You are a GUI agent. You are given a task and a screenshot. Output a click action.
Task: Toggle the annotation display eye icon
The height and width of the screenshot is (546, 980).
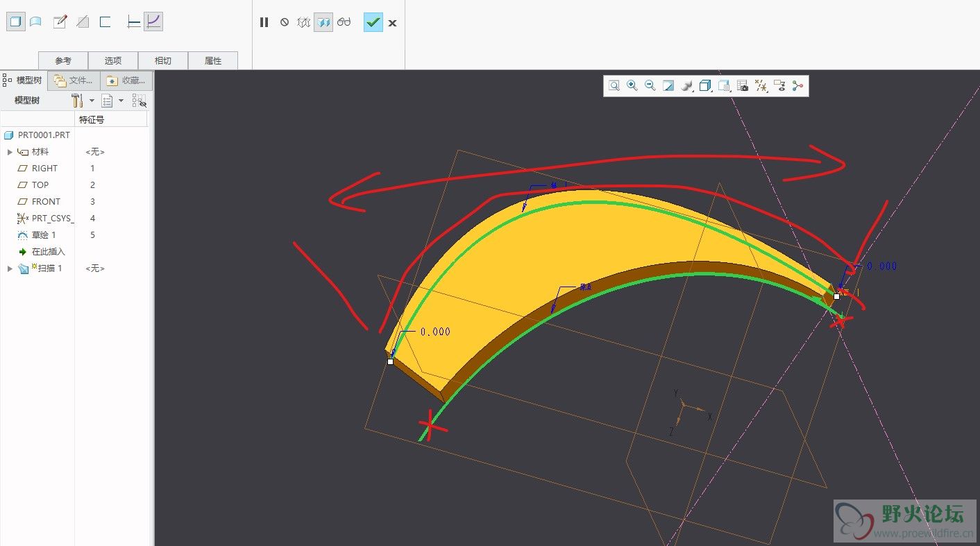(x=779, y=86)
